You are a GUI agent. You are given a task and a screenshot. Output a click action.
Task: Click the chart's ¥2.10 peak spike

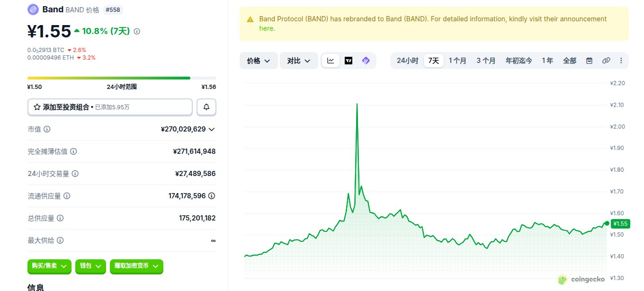tap(357, 104)
